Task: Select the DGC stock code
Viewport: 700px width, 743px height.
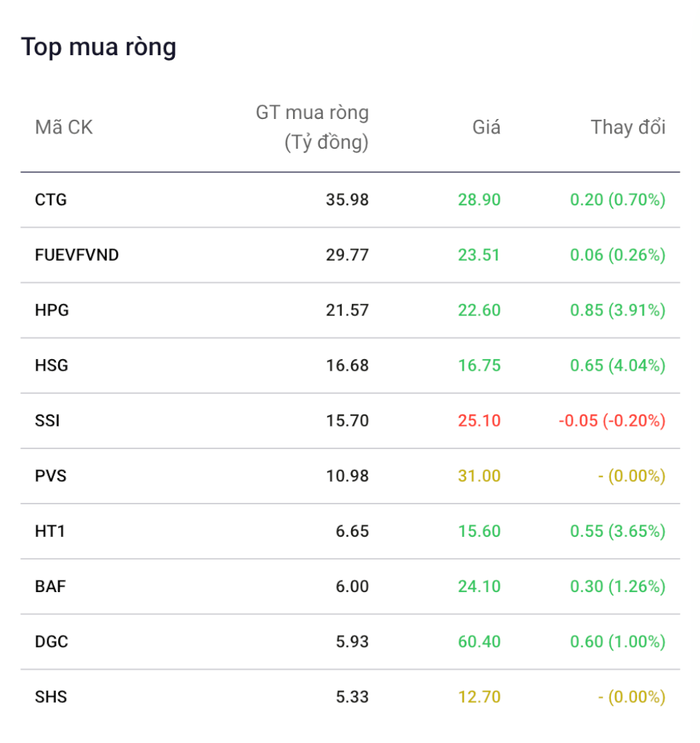Action: tap(52, 641)
